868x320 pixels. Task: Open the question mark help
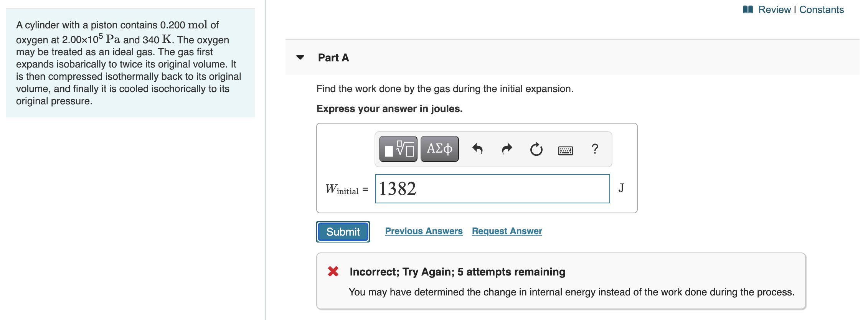(x=595, y=149)
